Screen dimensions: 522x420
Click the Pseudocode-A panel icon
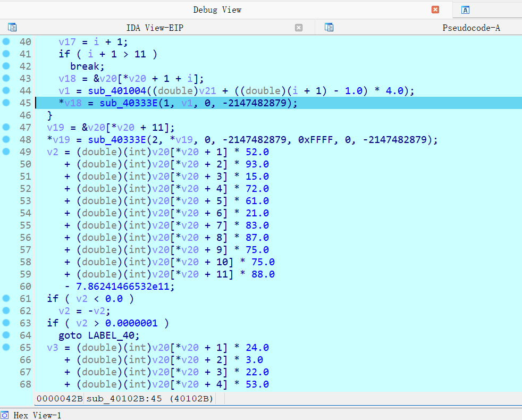click(x=329, y=27)
